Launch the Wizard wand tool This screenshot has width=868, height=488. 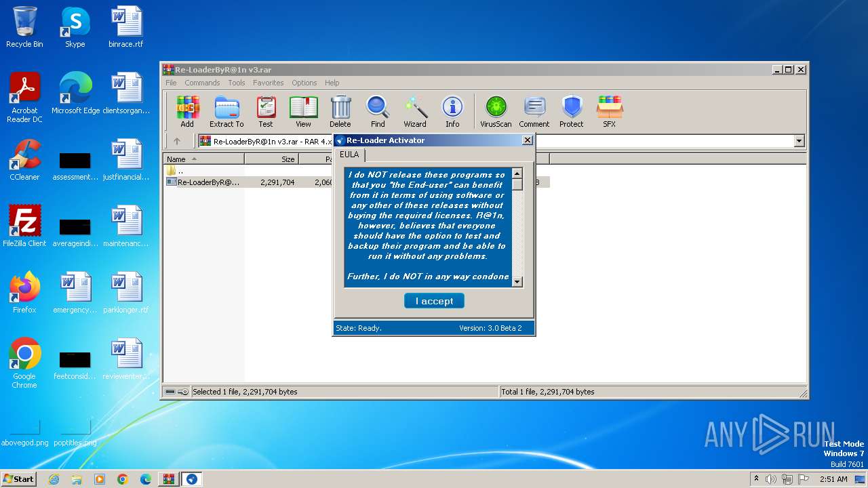pyautogui.click(x=415, y=112)
